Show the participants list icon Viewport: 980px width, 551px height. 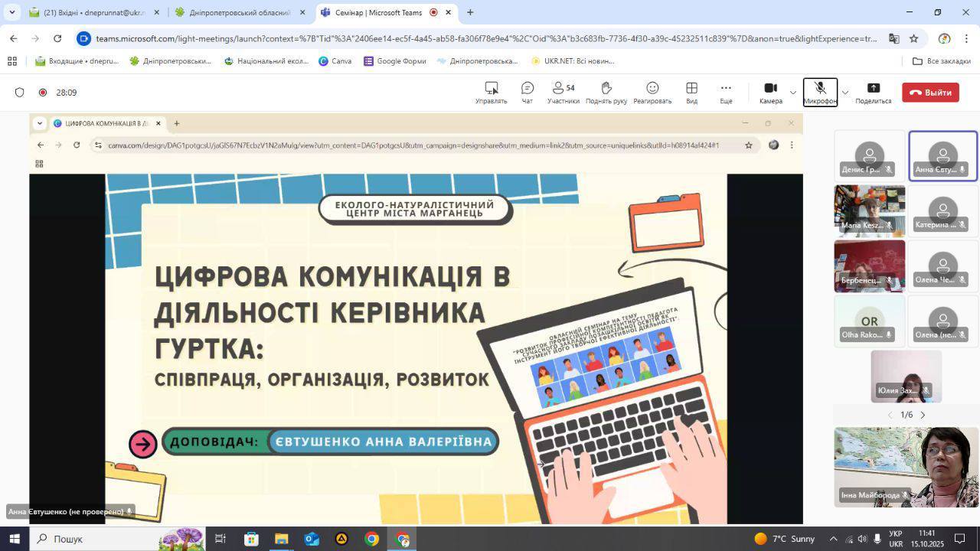click(559, 88)
